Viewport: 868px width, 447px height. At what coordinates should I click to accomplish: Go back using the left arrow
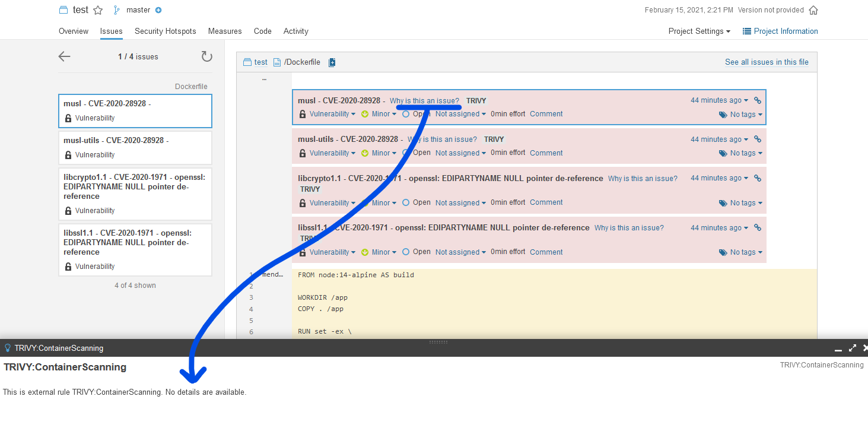pyautogui.click(x=65, y=56)
